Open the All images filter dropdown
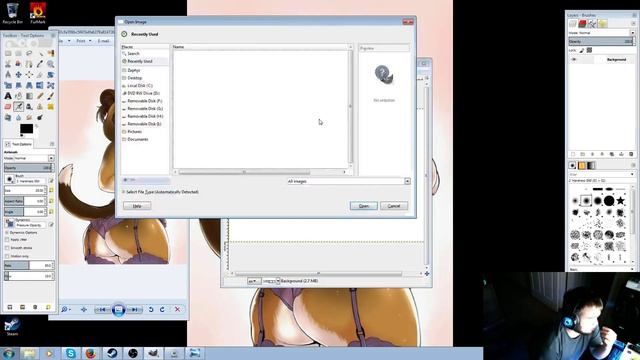Screen dimensions: 640x360 coord(349,181)
